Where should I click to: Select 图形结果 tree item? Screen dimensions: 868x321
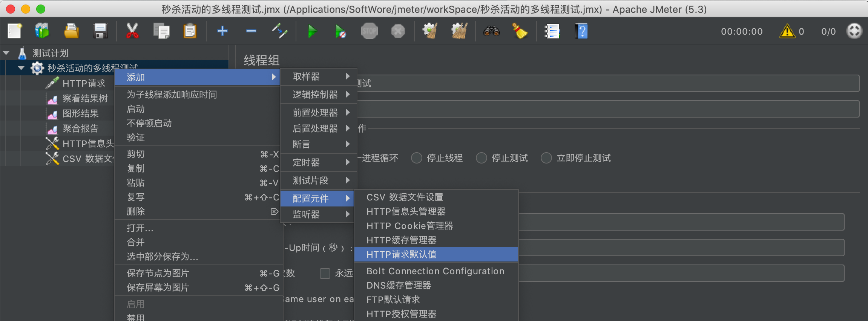click(80, 113)
